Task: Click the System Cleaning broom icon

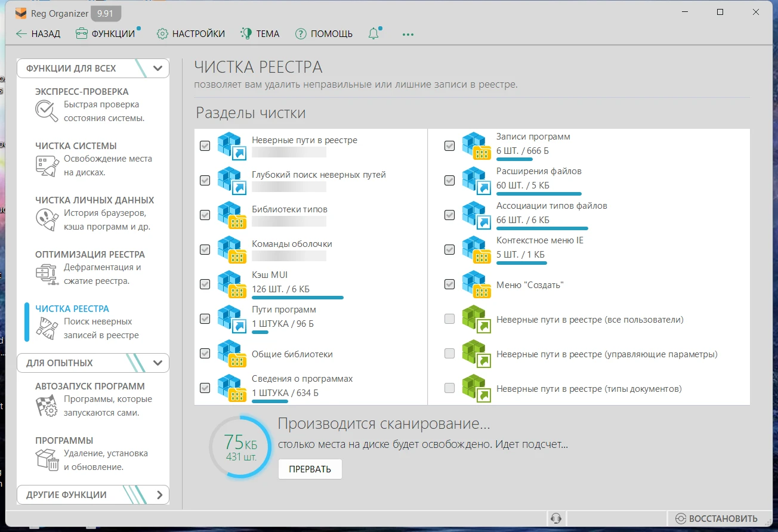Action: pos(47,165)
